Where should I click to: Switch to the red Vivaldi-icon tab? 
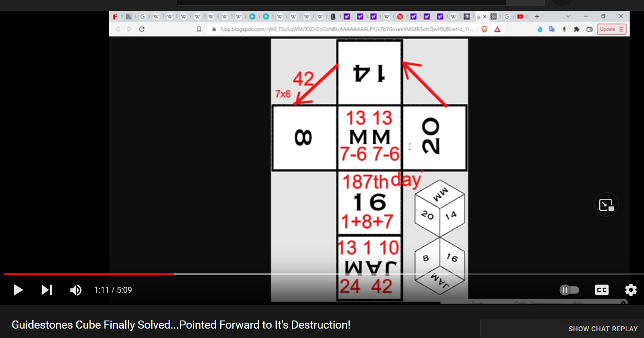click(400, 17)
